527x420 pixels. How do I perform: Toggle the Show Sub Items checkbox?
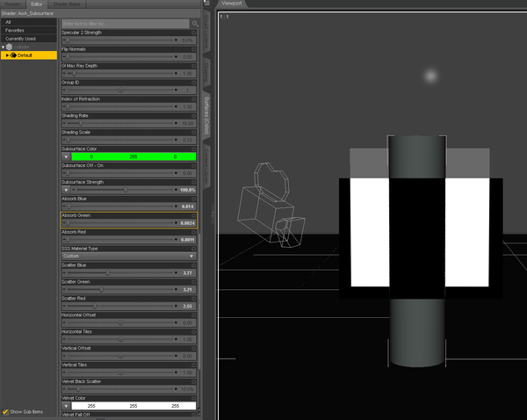click(5, 412)
